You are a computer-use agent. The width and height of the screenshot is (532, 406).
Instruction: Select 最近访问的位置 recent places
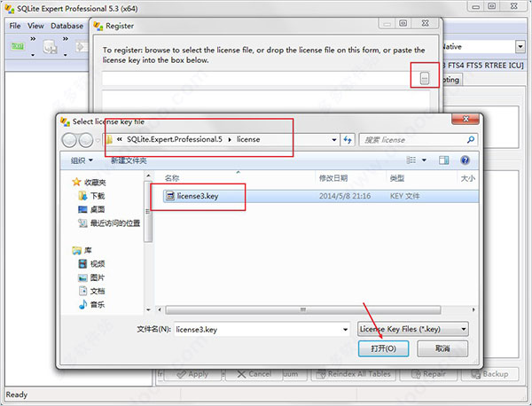(109, 223)
